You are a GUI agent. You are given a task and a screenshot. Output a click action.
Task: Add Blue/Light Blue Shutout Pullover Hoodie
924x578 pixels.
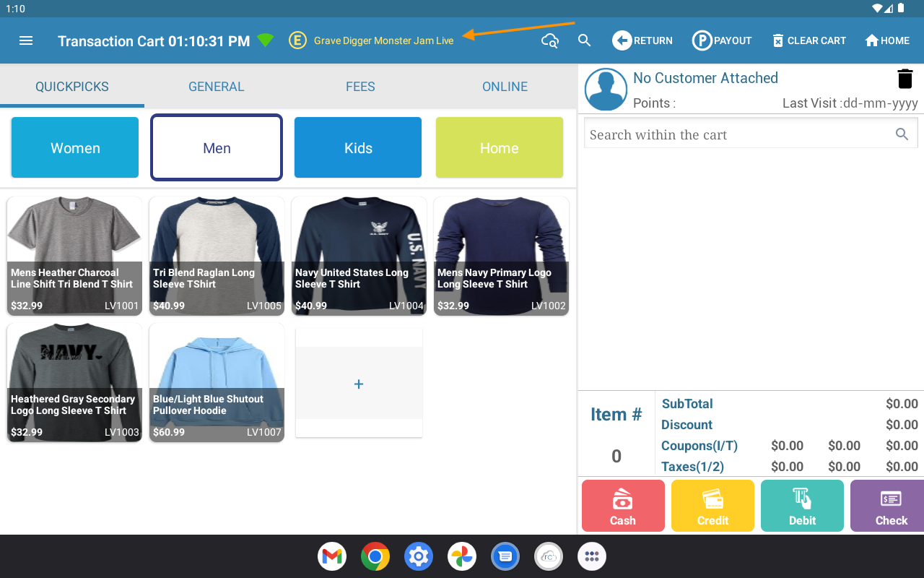[x=217, y=383]
